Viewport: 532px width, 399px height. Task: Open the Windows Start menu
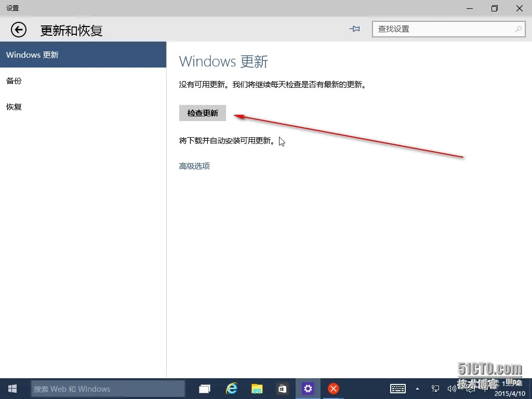12,389
